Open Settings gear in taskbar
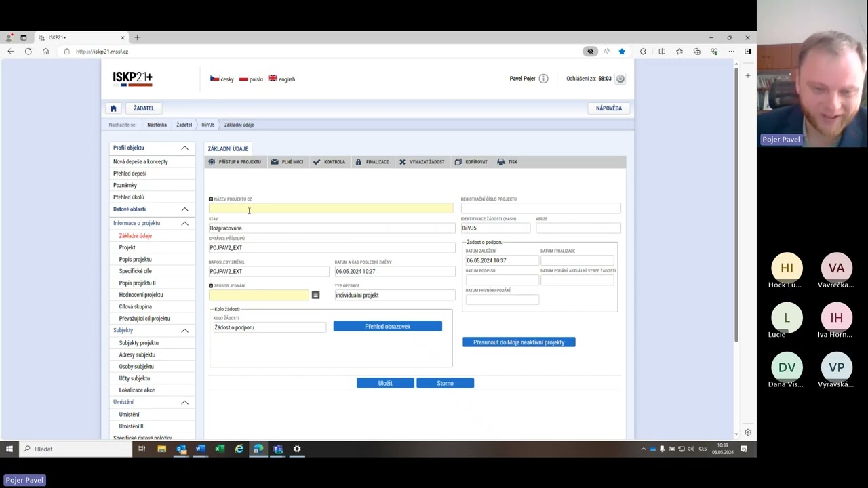The image size is (868, 488). point(297,449)
